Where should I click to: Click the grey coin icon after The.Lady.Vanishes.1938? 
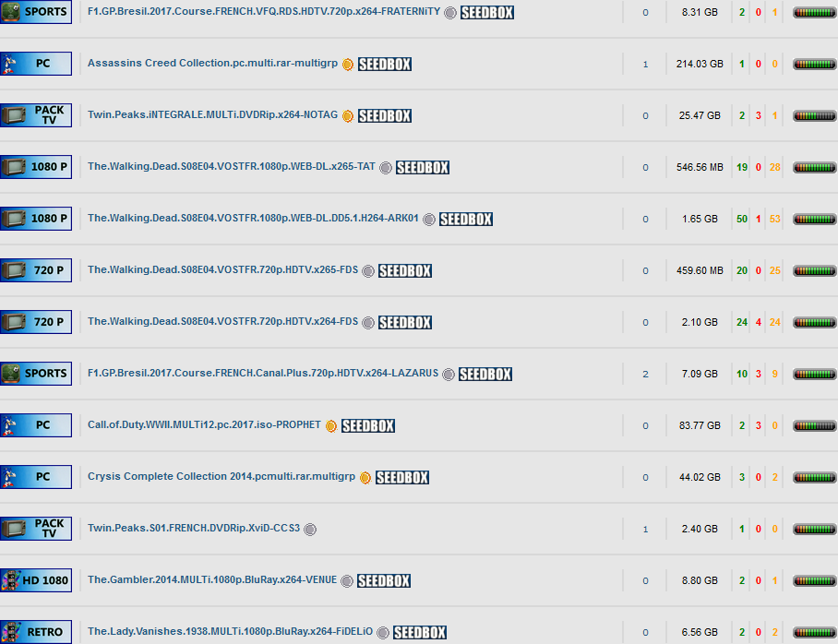[x=383, y=633]
